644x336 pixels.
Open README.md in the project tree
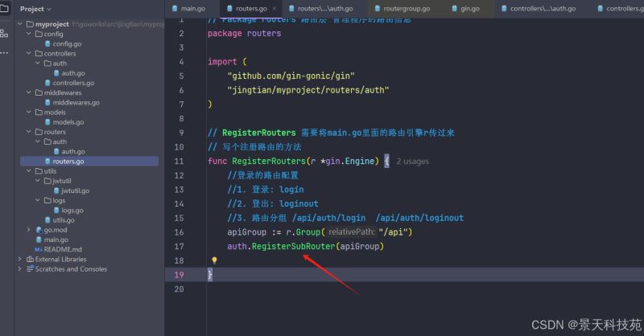(58, 249)
